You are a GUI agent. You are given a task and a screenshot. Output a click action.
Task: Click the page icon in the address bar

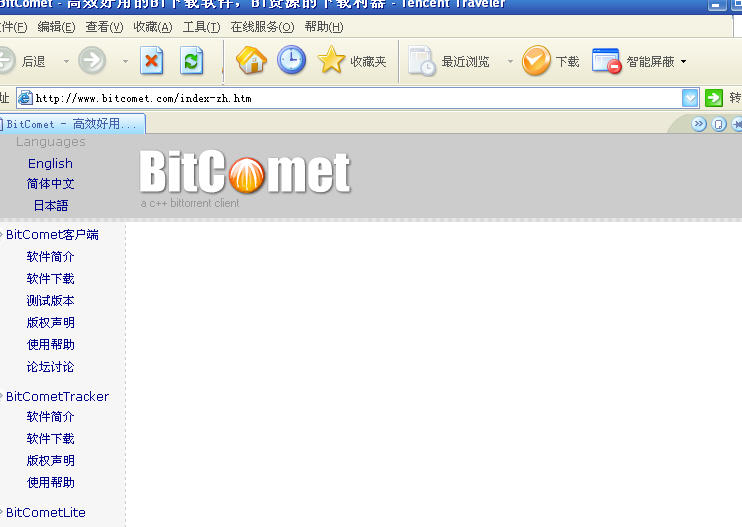click(25, 98)
